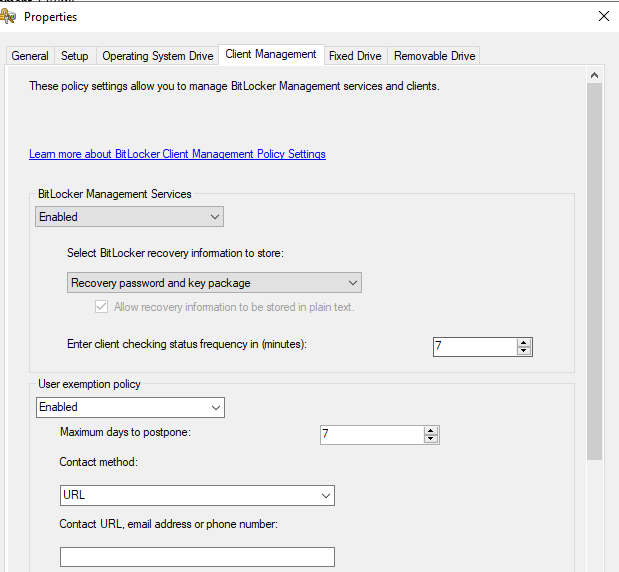Viewport: 619px width, 572px height.
Task: Click the 'Maximum days to postpone' label
Action: (x=125, y=432)
